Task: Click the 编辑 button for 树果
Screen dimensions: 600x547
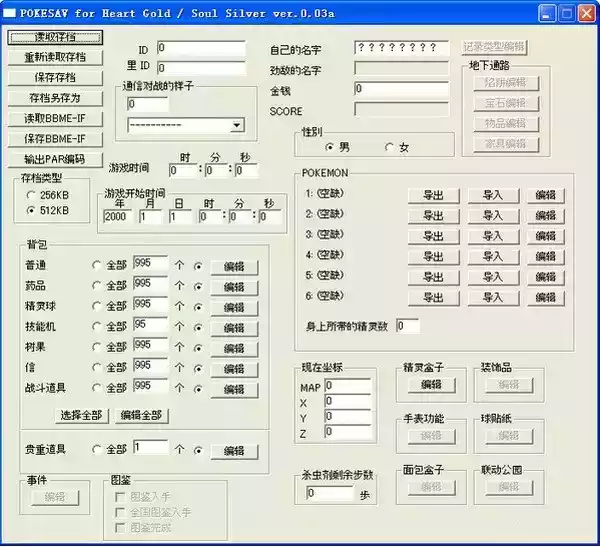Action: point(234,348)
